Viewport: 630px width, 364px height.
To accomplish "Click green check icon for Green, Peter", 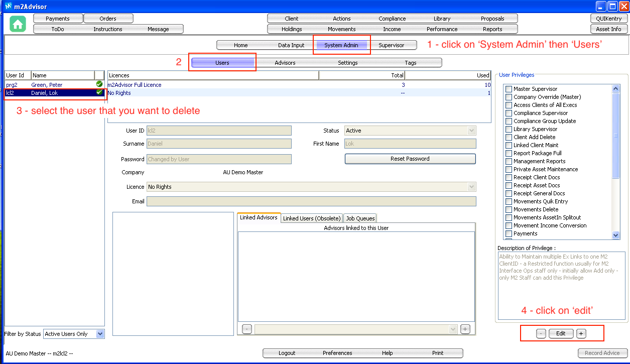I will (x=99, y=84).
